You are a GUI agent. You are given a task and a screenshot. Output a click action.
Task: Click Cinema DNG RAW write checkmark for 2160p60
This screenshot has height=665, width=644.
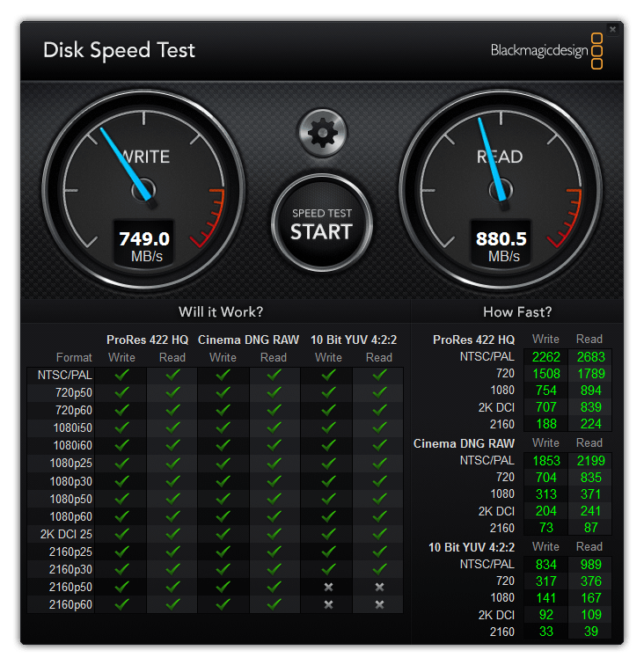(223, 604)
